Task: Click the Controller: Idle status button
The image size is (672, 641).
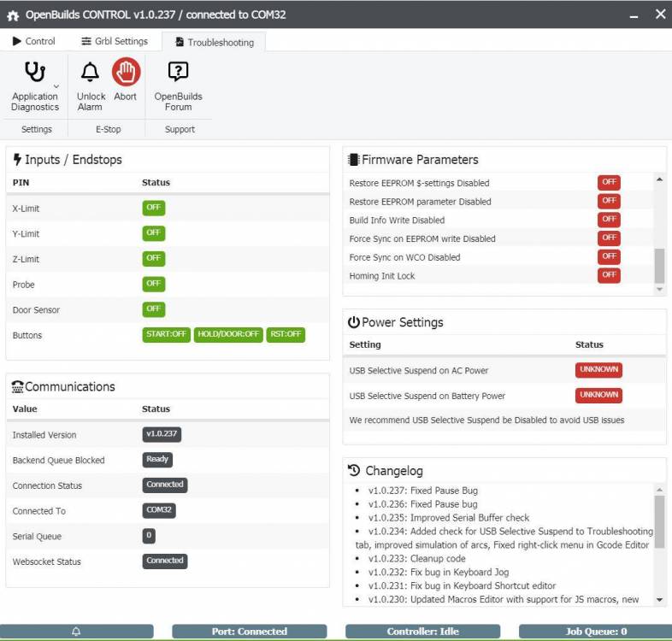Action: [x=422, y=631]
